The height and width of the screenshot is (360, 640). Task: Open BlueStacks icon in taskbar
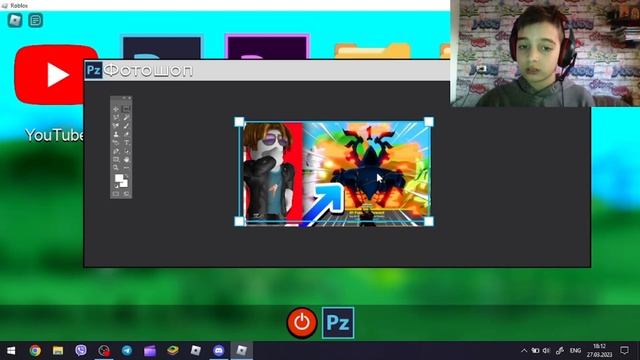pyautogui.click(x=173, y=351)
